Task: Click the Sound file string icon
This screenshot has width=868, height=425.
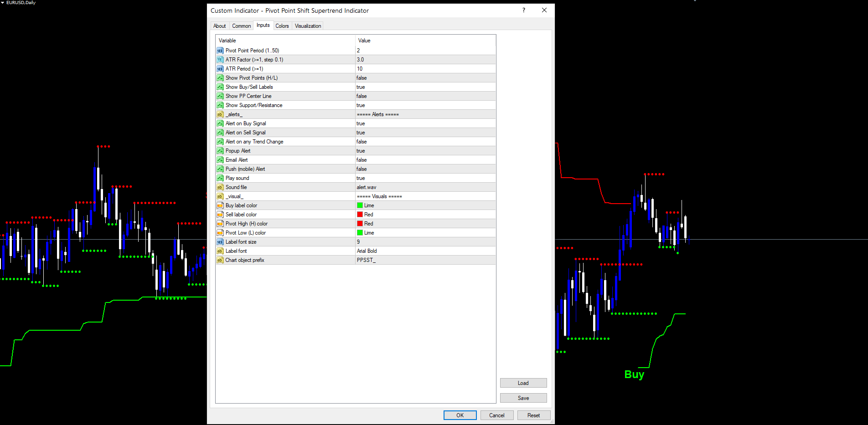Action: click(220, 187)
